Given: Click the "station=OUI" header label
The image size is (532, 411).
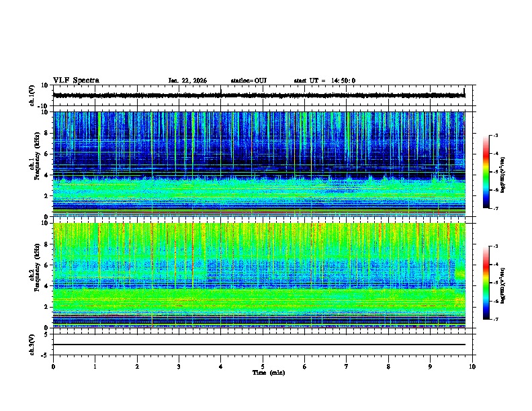Looking at the screenshot, I should (249, 81).
